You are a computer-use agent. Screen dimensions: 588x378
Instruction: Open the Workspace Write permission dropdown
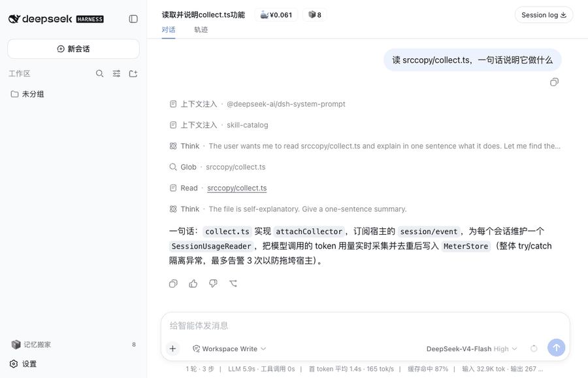[229, 349]
